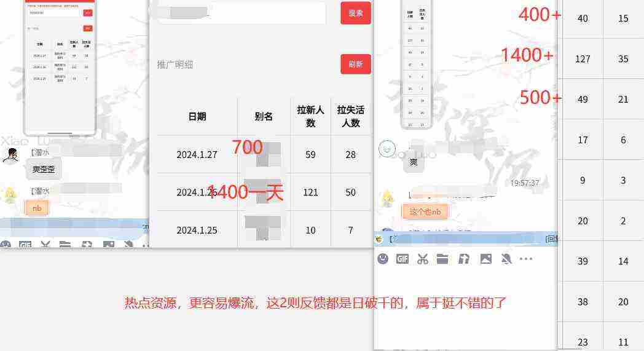Open the left phone screenshot thumbnail
Image resolution: width=644 pixels, height=351 pixels.
coord(59,66)
